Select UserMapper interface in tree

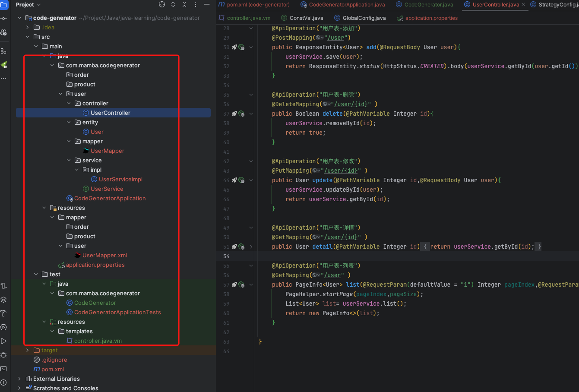coord(108,151)
